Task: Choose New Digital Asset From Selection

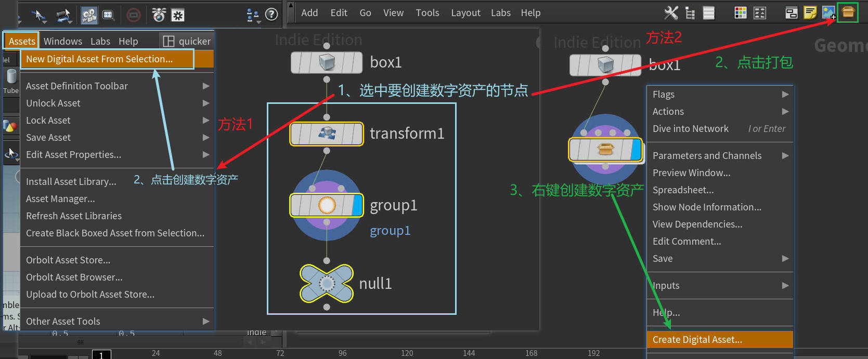Action: click(x=99, y=59)
